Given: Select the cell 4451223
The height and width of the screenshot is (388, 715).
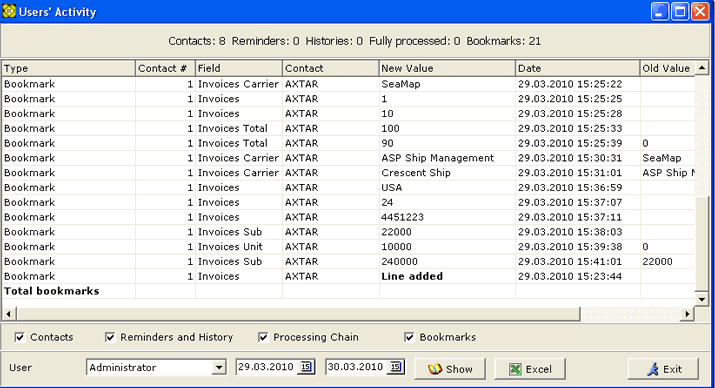Looking at the screenshot, I should [447, 217].
